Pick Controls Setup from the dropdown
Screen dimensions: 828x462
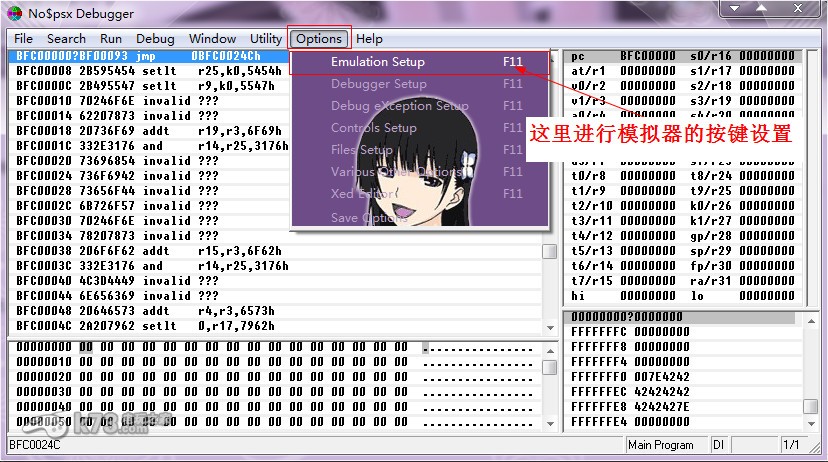coord(373,128)
